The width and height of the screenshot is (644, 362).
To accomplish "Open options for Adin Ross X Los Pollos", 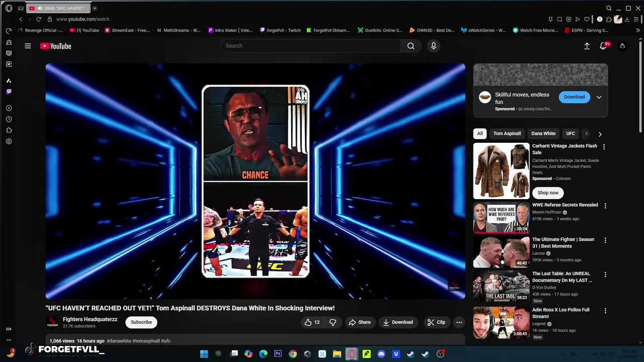I will point(605,311).
